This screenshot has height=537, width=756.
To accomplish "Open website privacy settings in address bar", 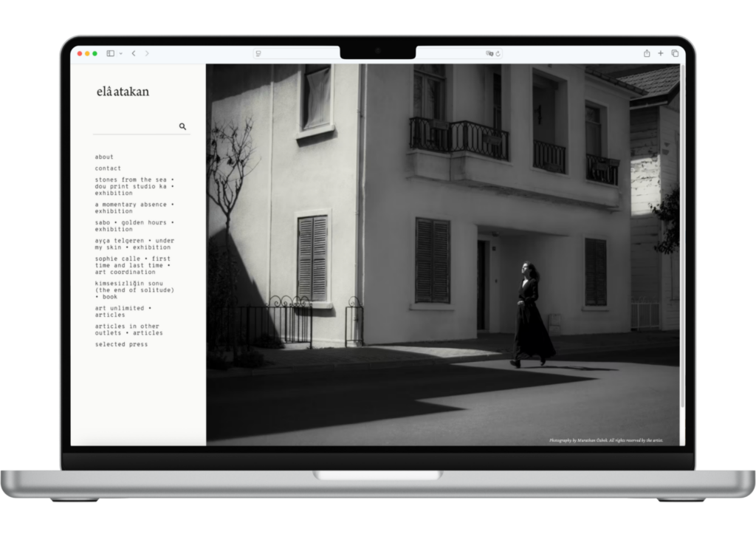I will pos(258,53).
